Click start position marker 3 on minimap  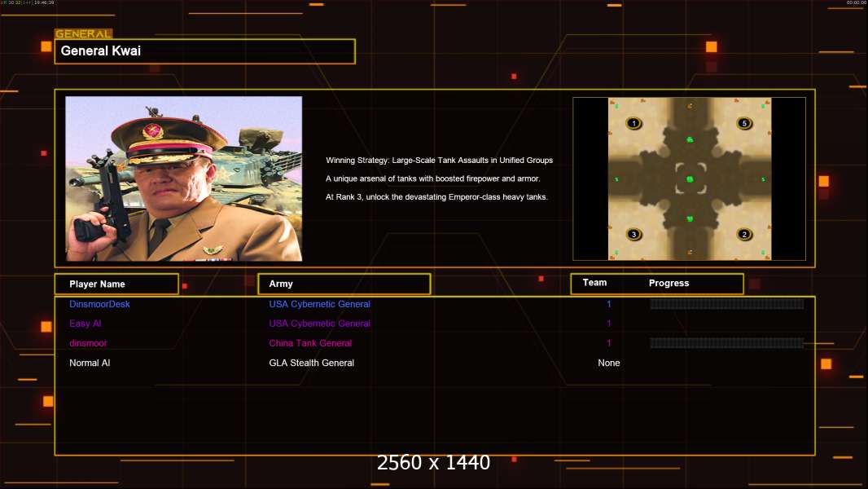click(633, 234)
